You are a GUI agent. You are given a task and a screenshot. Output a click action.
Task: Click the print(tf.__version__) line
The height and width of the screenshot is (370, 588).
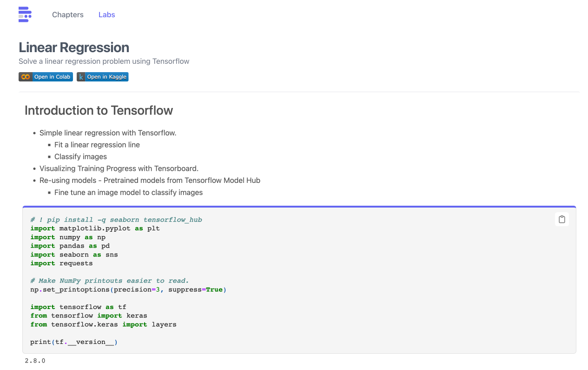point(74,342)
